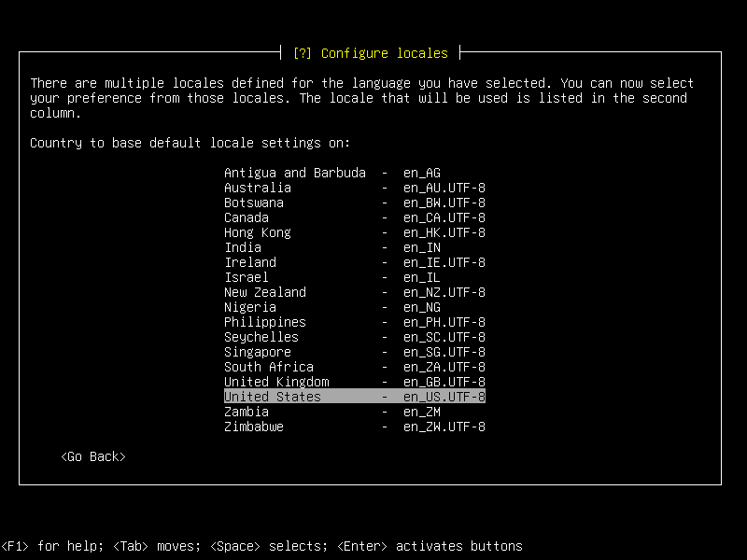Select United States en_US.UTF-8 locale
This screenshot has height=560, width=747.
point(353,397)
